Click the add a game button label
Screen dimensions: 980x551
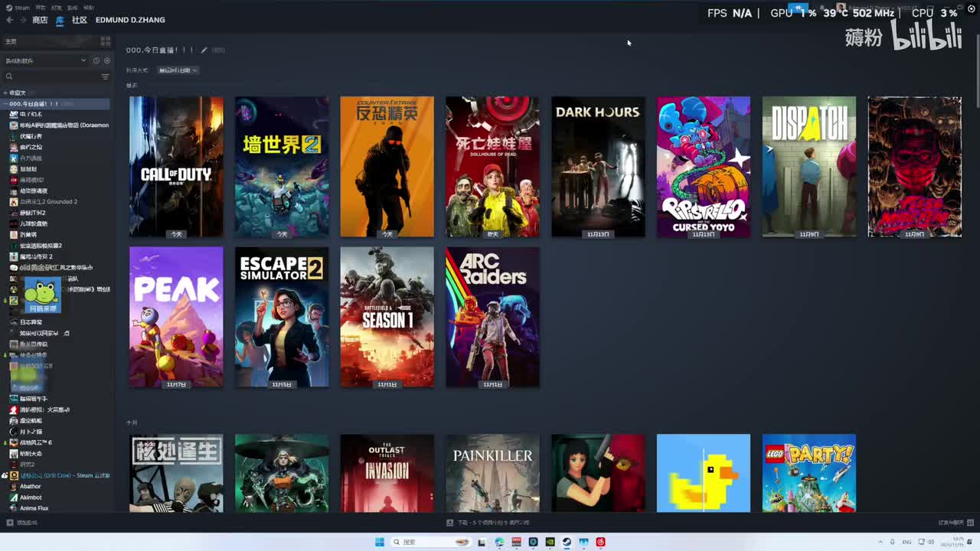click(x=27, y=523)
